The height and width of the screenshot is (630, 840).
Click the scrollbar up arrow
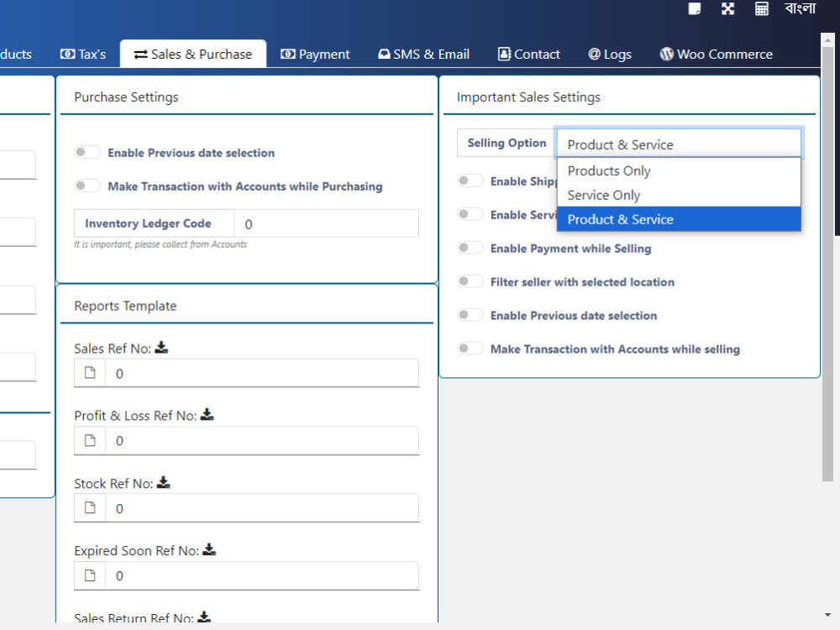(x=827, y=40)
